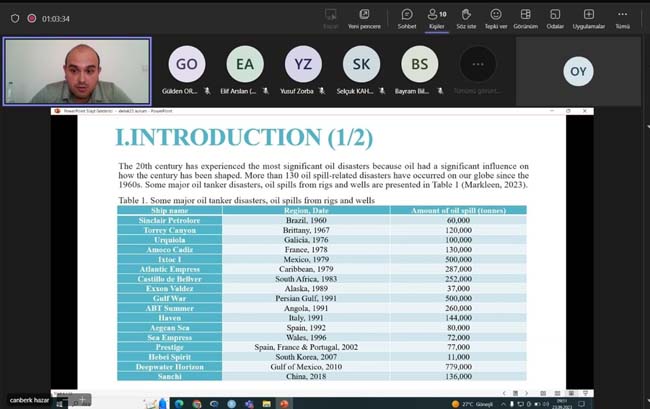
Task: Open the Görünüm view options
Action: [x=526, y=17]
